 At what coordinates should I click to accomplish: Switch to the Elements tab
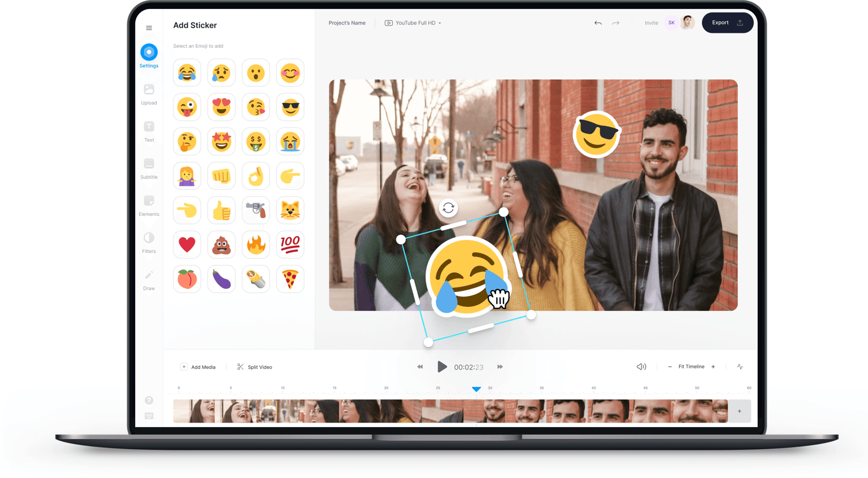[x=149, y=205]
